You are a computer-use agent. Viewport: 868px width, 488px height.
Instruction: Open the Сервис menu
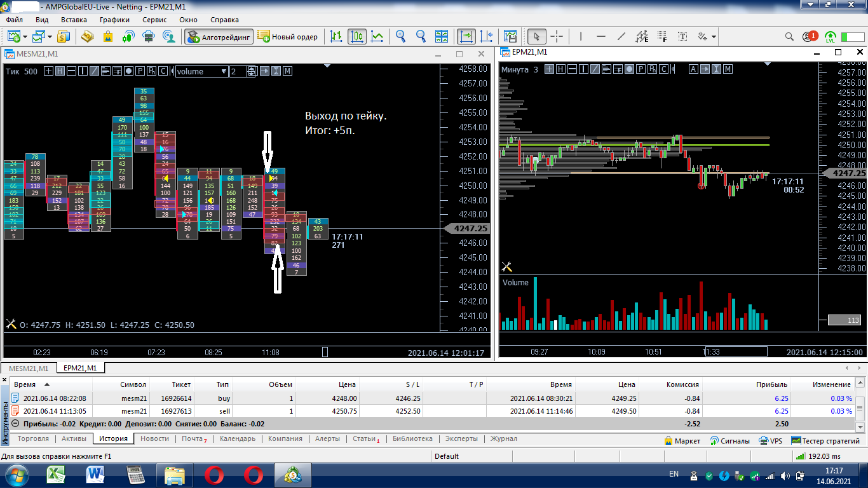[x=155, y=20]
